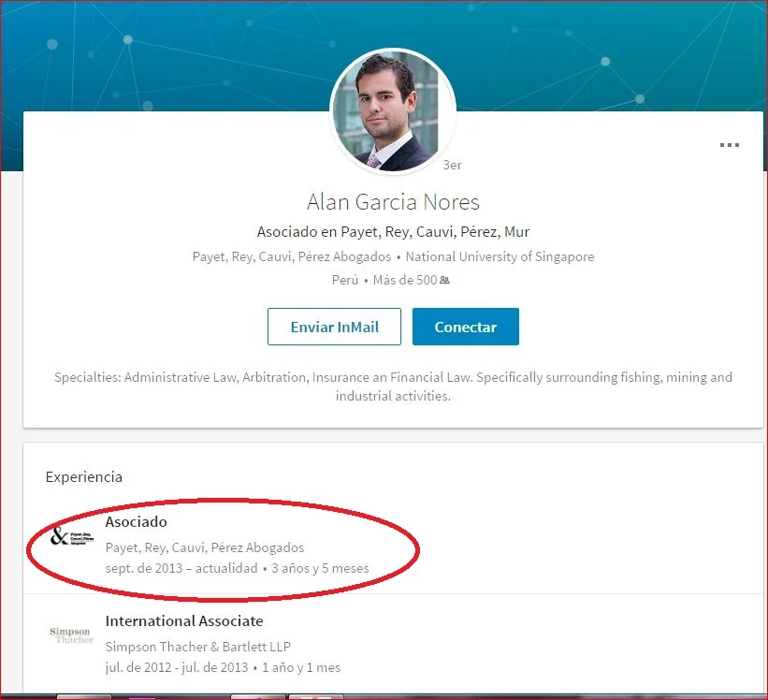
Task: Click the 'sept. de 2013 – actualidad' date range
Action: click(x=181, y=568)
